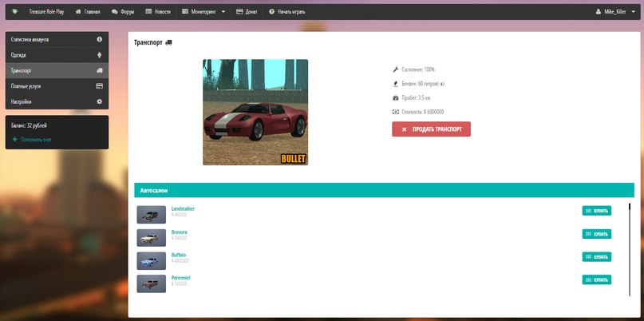Select Платные услуги in the sidebar
This screenshot has height=321, width=644.
coord(57,86)
